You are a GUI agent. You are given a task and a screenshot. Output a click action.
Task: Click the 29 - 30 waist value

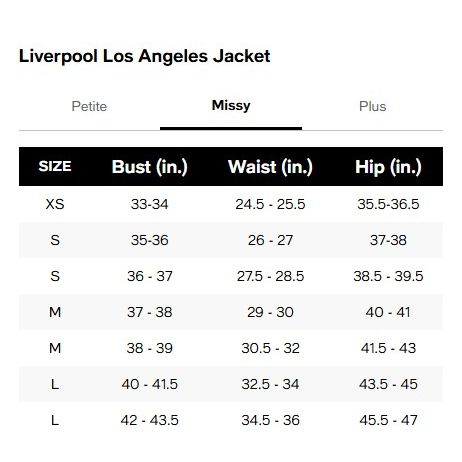270,312
